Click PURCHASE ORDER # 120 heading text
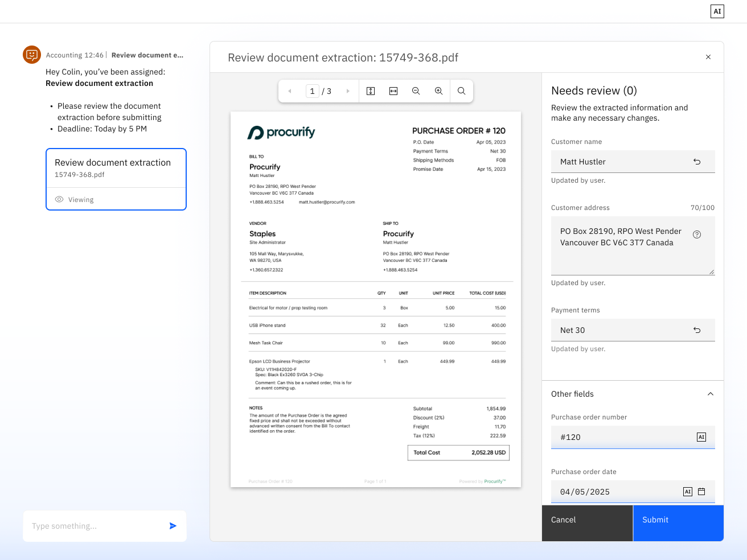 (459, 131)
